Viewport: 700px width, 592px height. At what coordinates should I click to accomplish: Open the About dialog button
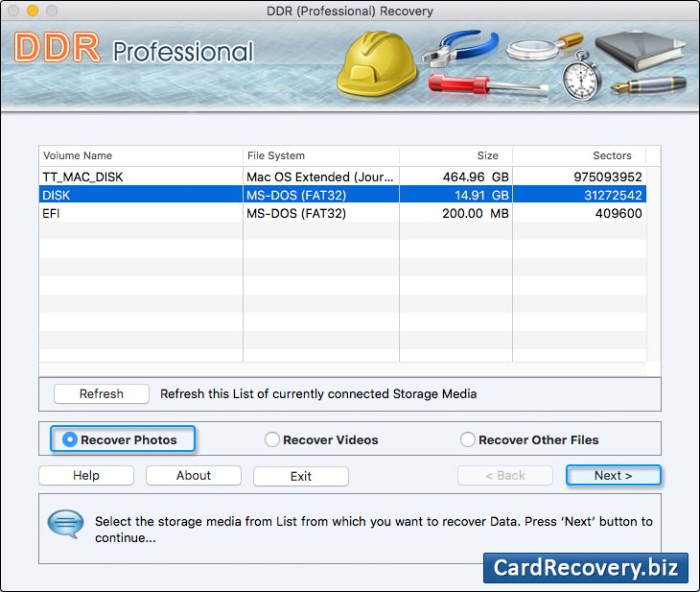(x=194, y=475)
